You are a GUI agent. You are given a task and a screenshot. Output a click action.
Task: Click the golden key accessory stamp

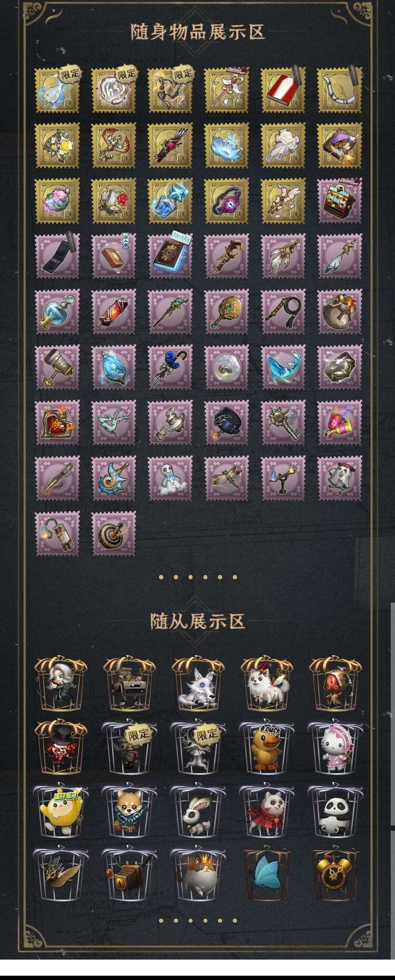click(x=283, y=422)
